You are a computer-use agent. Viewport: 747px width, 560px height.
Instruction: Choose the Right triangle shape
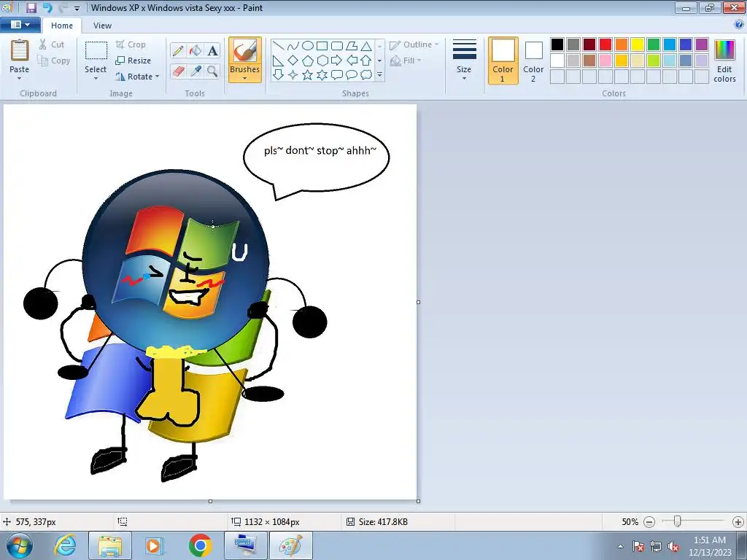tap(279, 61)
